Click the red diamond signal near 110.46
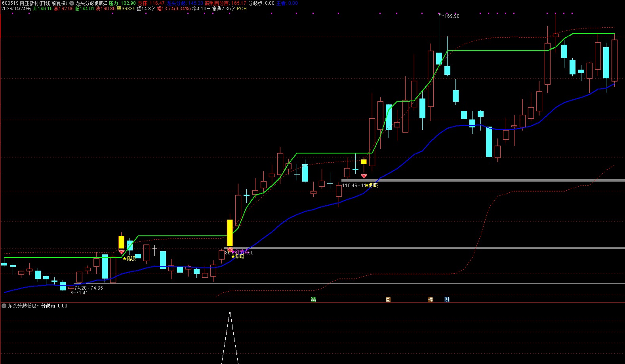The image size is (625, 364). click(364, 176)
